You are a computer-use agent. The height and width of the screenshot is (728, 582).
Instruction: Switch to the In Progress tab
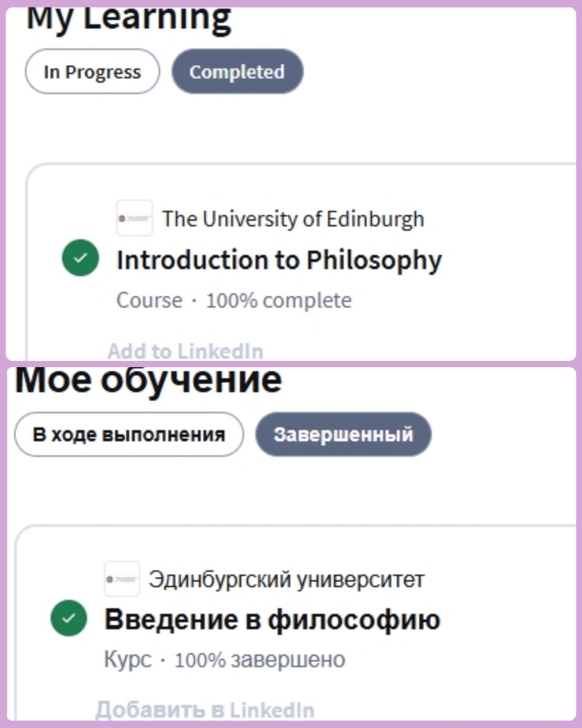[92, 72]
